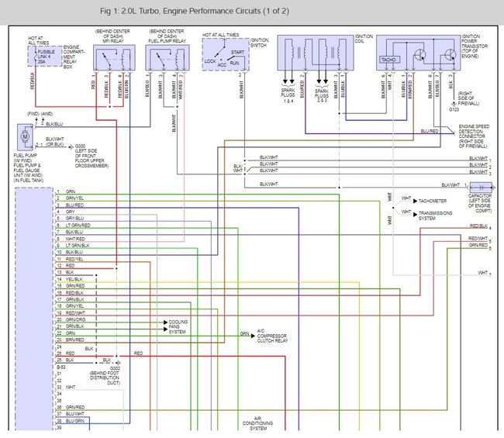
Task: Click the '(BEHIND FOOT DISTRIBUTION DUCT)' text
Action: coord(105,378)
